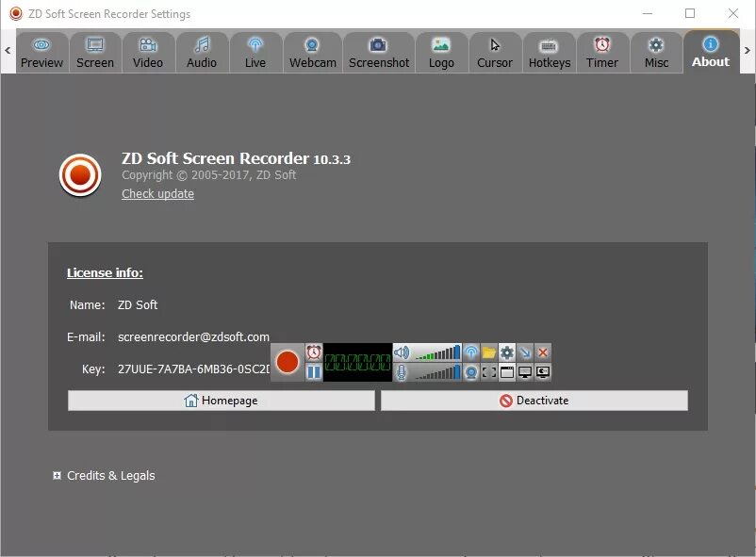This screenshot has width=756, height=557.
Task: Open the Cursor tab
Action: 495,53
